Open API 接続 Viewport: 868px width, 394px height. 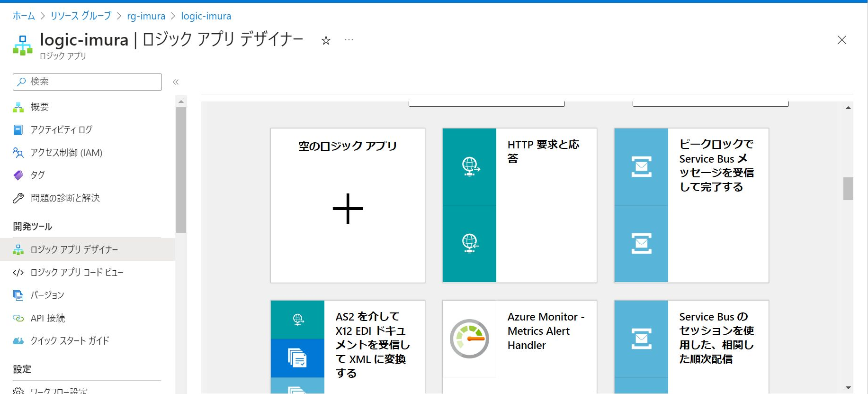point(48,318)
